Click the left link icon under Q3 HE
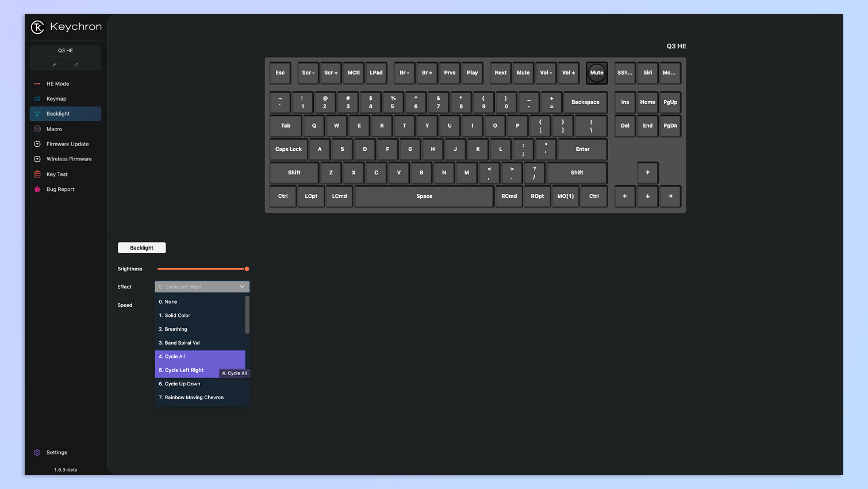 point(55,65)
